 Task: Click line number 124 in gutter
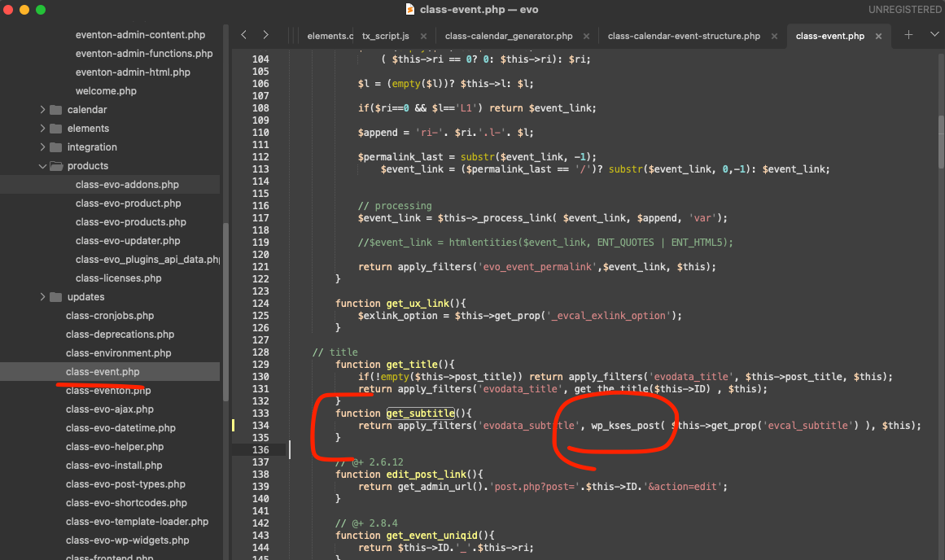(260, 304)
